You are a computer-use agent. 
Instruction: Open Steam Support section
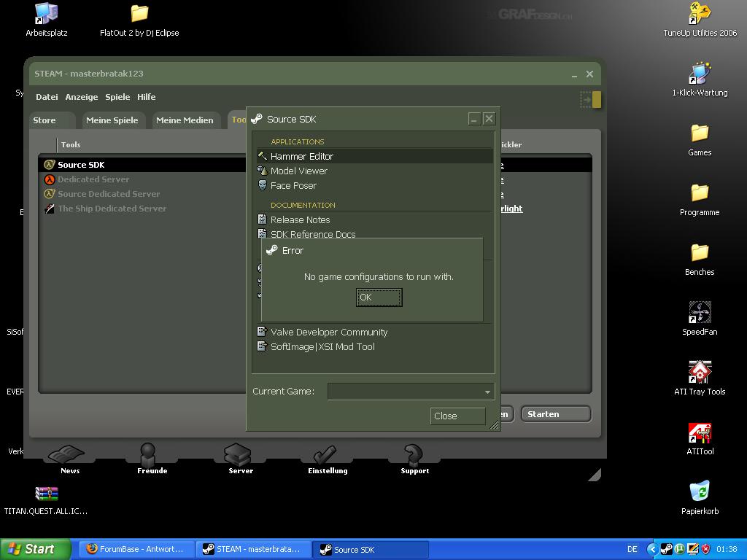(x=414, y=459)
